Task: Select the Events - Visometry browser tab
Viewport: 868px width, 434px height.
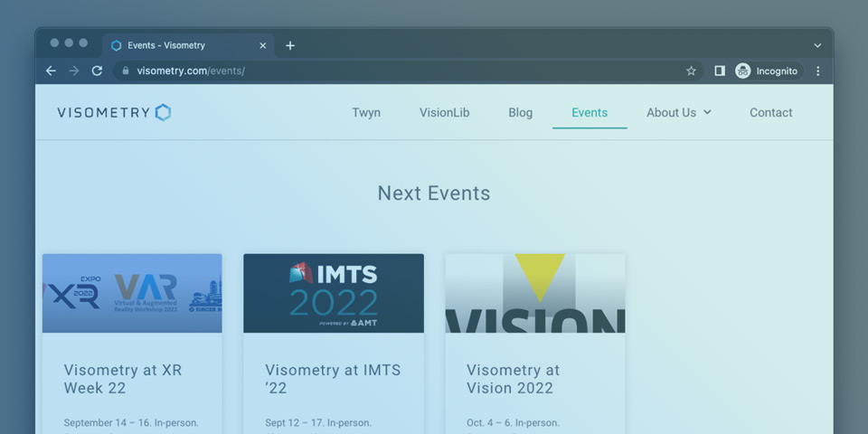Action: 188,45
